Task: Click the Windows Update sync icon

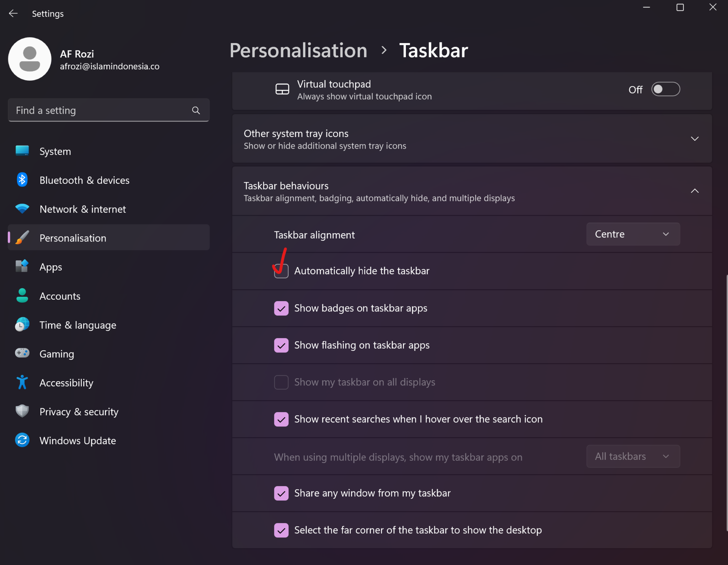Action: point(22,440)
